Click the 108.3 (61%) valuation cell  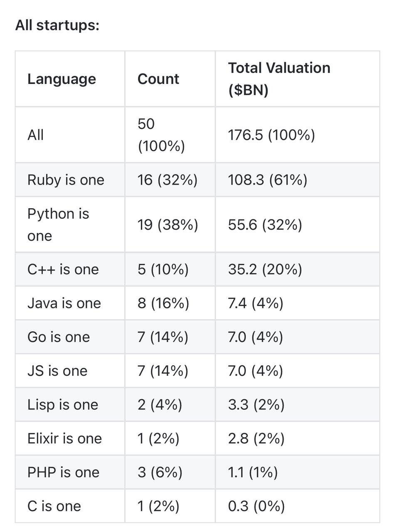(x=267, y=180)
